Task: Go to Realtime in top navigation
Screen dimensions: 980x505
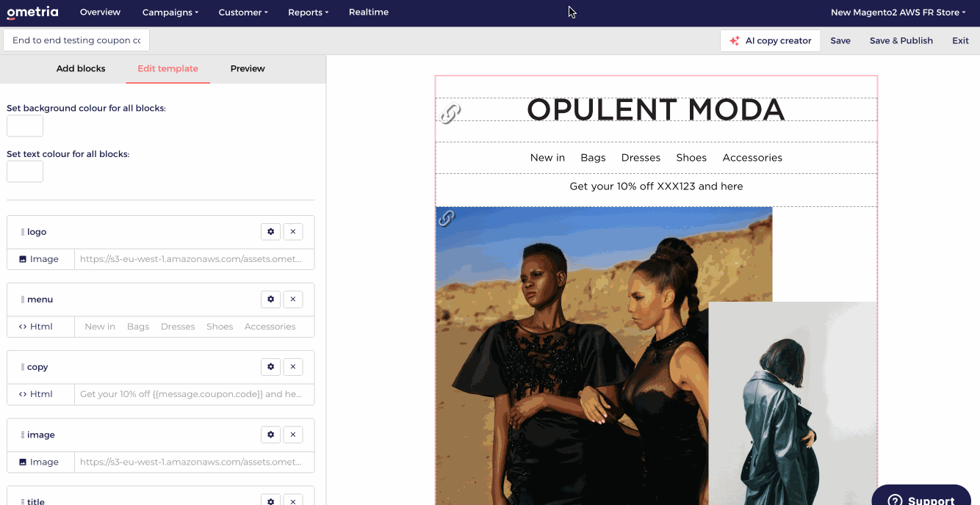Action: coord(369,12)
